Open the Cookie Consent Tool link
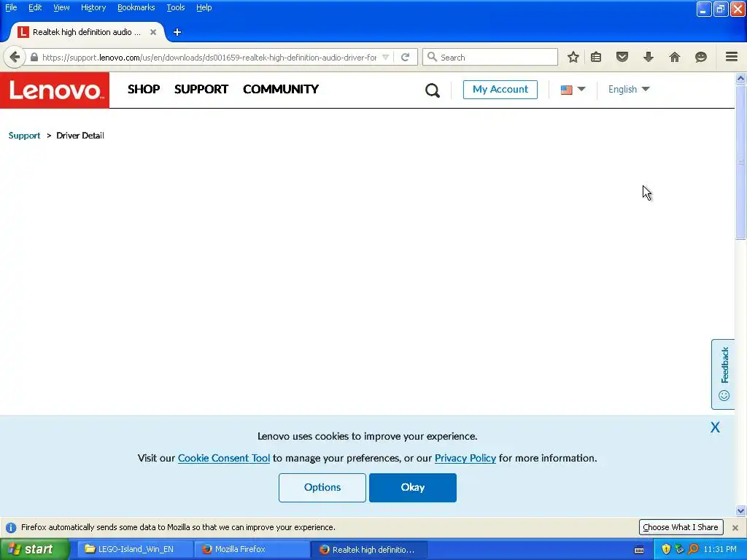This screenshot has width=747, height=560. pyautogui.click(x=224, y=458)
